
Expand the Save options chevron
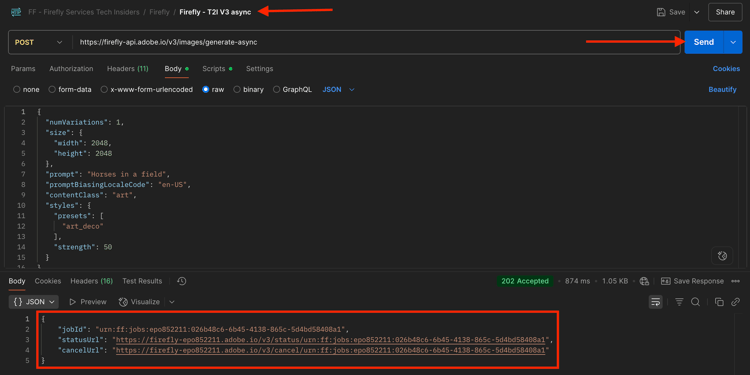coord(696,12)
